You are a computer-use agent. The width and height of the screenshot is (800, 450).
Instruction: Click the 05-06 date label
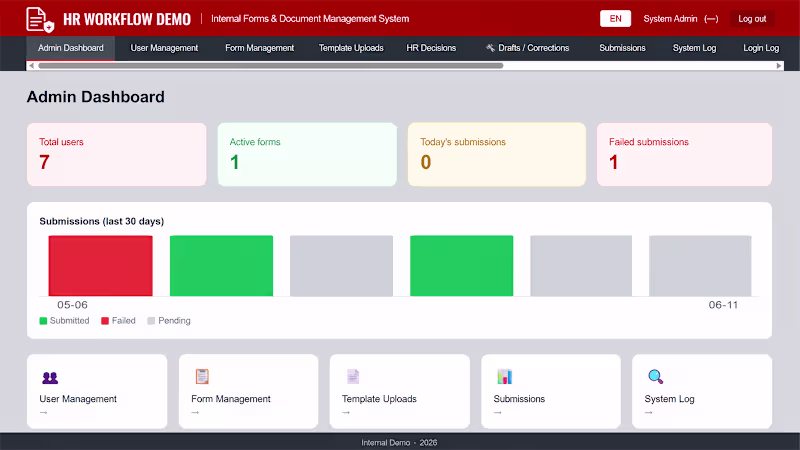click(x=72, y=305)
